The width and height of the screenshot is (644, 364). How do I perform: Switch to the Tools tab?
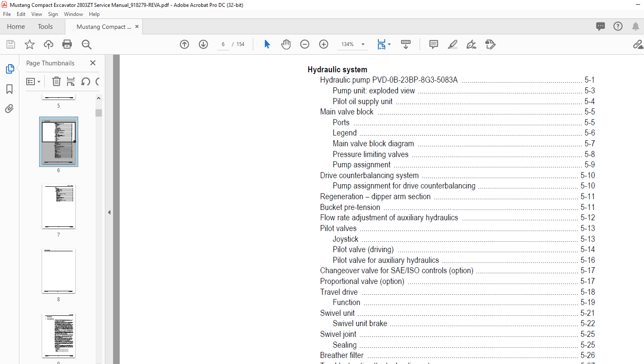tap(45, 26)
